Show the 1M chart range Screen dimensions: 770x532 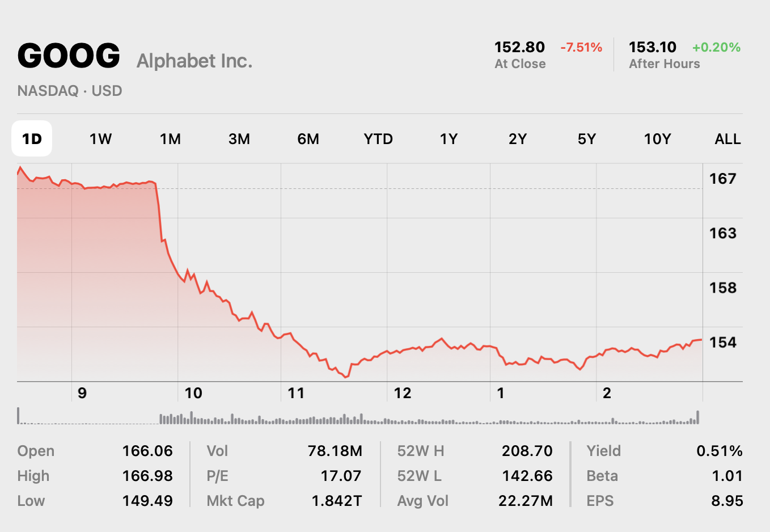170,139
